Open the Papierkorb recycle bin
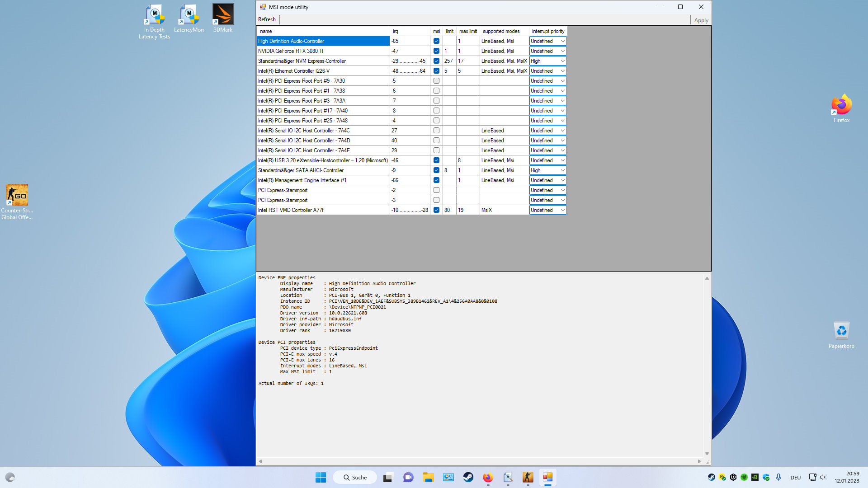Viewport: 868px width, 488px height. [841, 331]
